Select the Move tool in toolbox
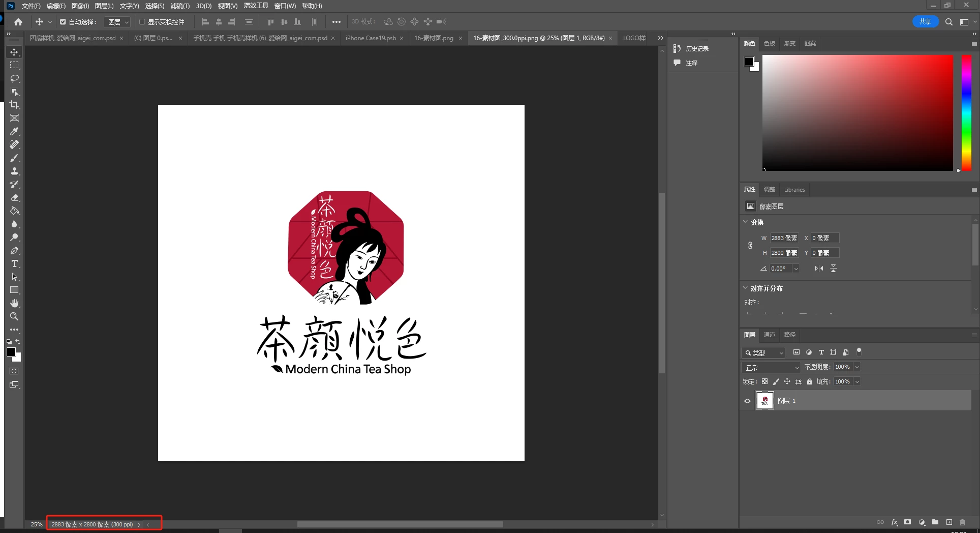 (x=14, y=52)
